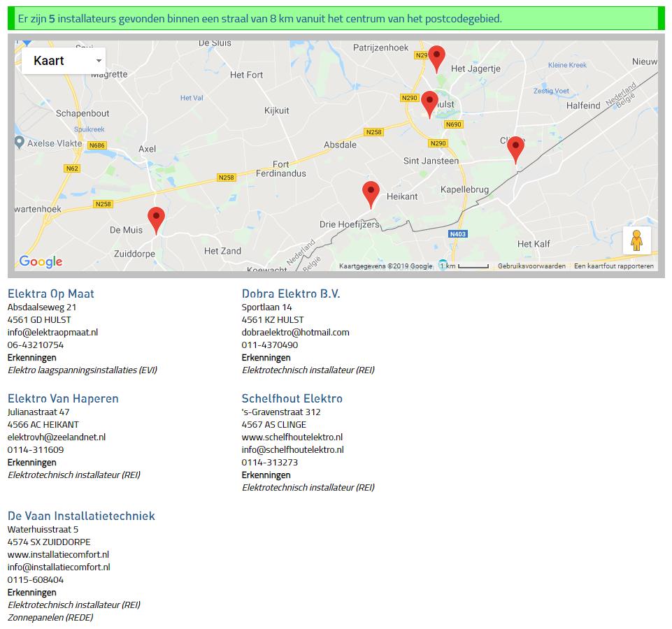Click the Axelse Vlakte location marker

[20, 142]
